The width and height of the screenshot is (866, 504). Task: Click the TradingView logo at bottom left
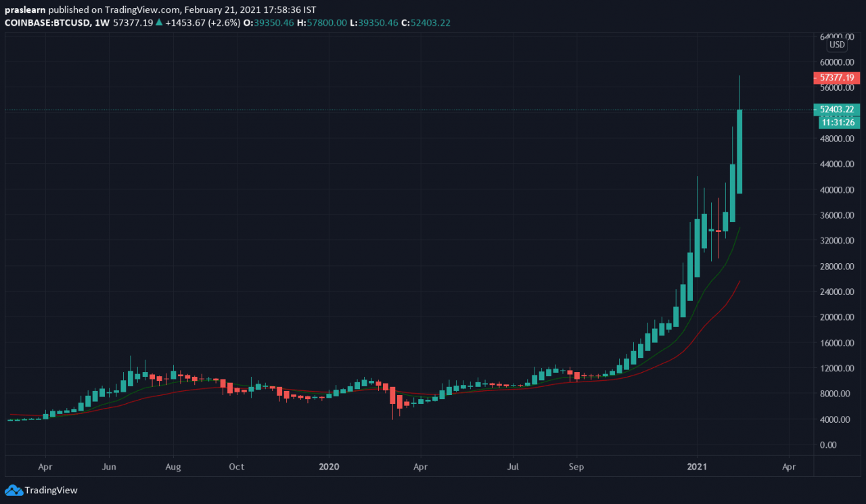point(41,490)
